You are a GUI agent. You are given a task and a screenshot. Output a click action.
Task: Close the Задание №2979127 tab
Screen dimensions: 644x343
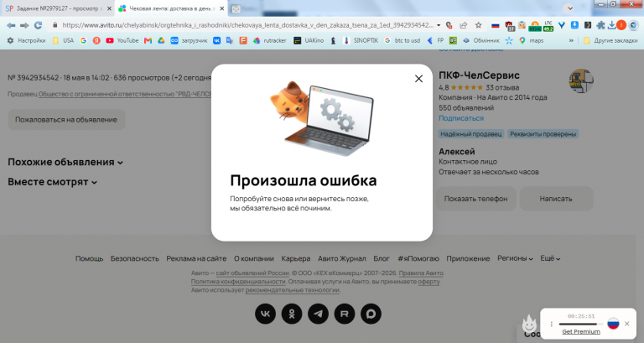click(x=109, y=8)
